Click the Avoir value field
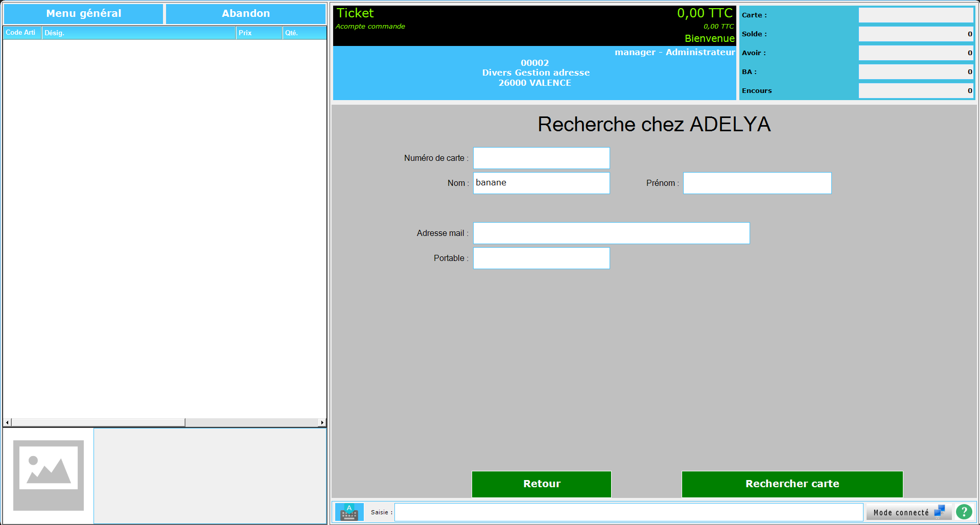 (916, 53)
